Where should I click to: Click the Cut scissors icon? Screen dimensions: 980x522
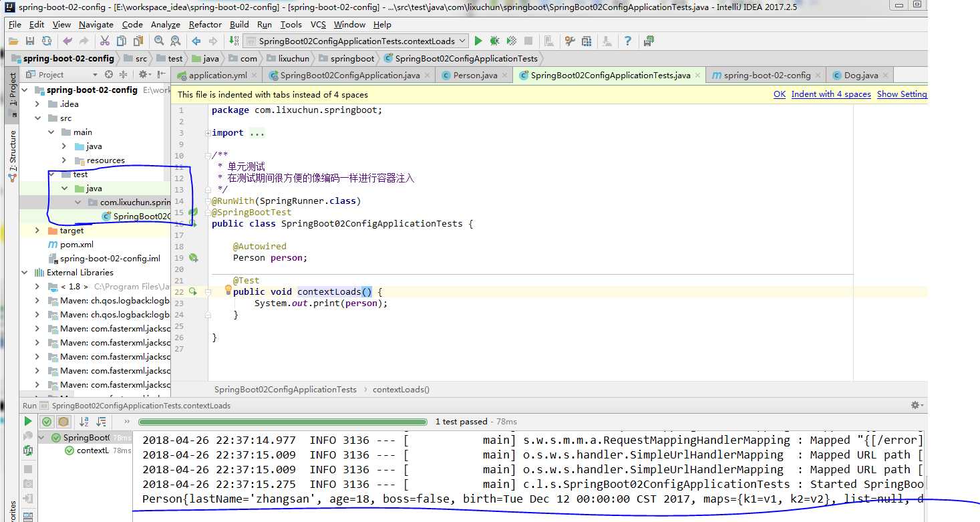click(x=105, y=41)
